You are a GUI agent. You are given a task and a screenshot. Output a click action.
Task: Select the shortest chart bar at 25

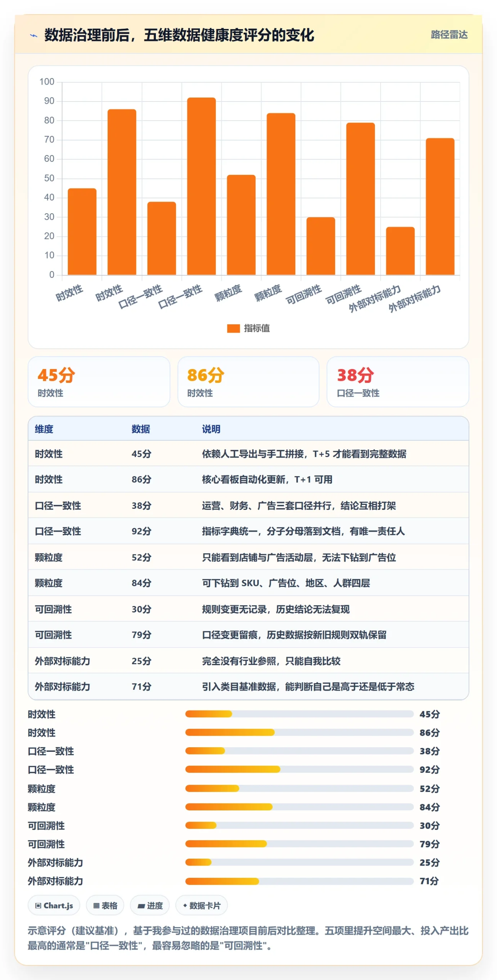pyautogui.click(x=400, y=251)
